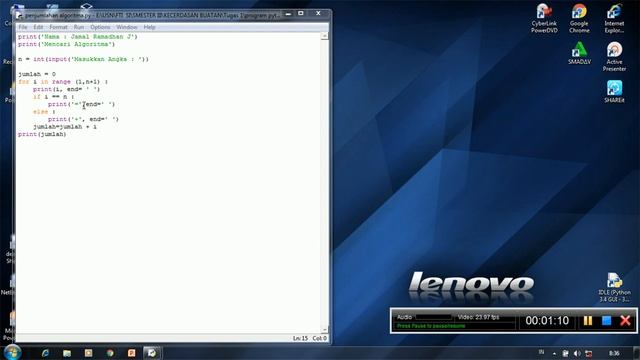Open the File menu in IDLE
Image resolution: width=640 pixels, height=360 pixels.
click(23, 27)
